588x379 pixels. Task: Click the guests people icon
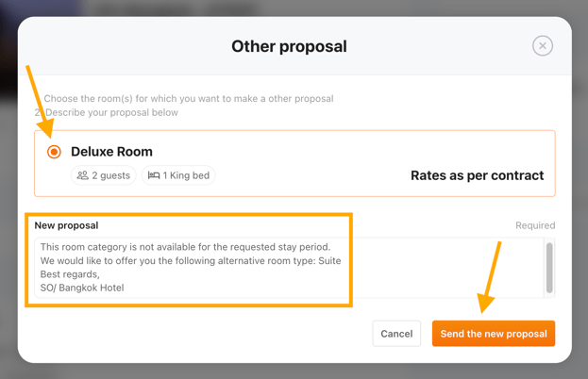coord(82,175)
